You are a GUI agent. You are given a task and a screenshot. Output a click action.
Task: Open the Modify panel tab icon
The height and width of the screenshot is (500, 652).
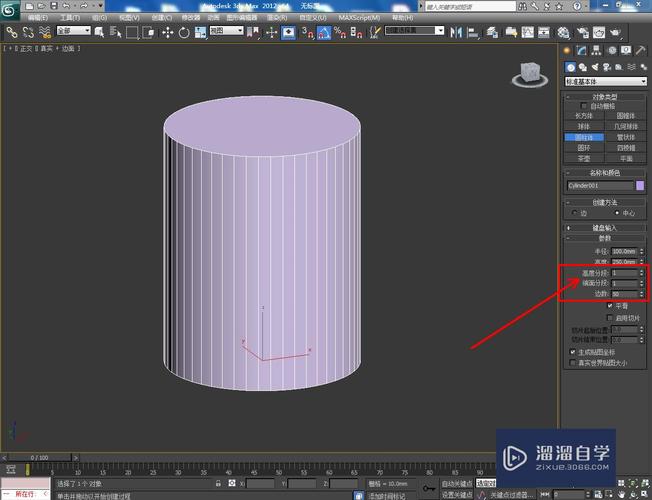[x=580, y=50]
